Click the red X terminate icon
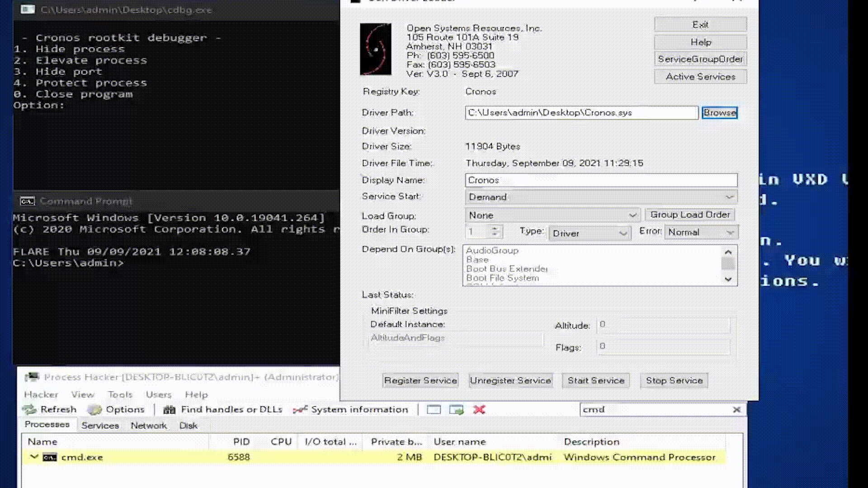This screenshot has height=488, width=868. click(x=479, y=410)
